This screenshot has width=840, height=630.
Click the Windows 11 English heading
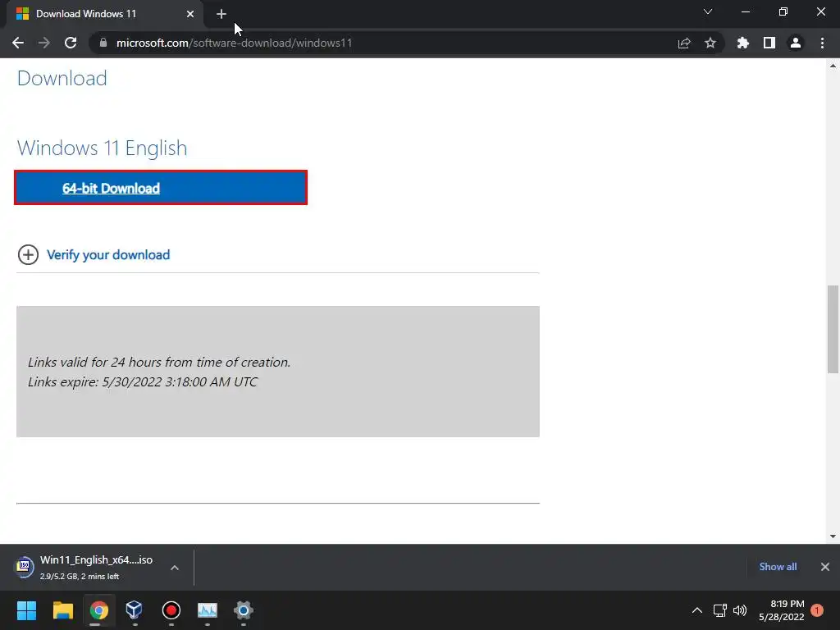pos(103,148)
